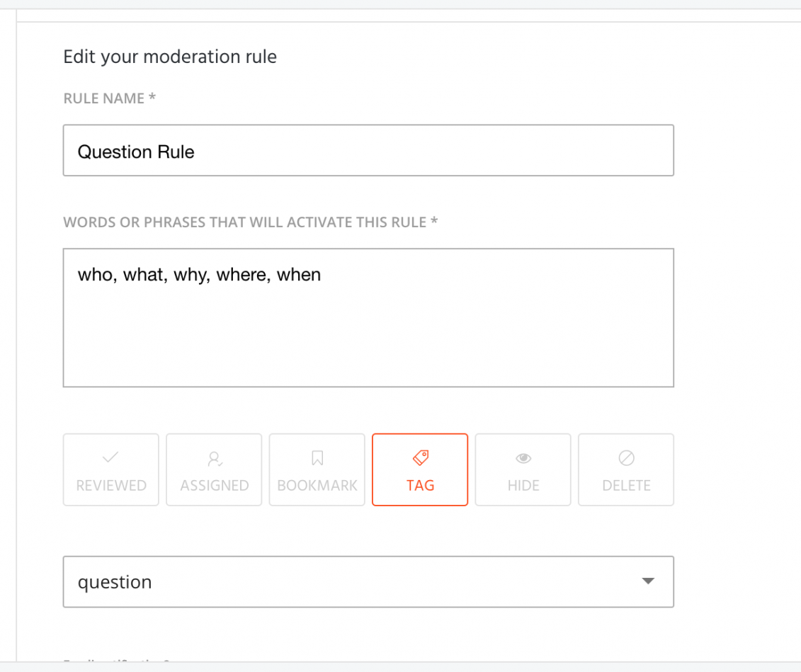Click the bookmark ribbon icon
Viewport: 801px width, 672px height.
pos(317,458)
